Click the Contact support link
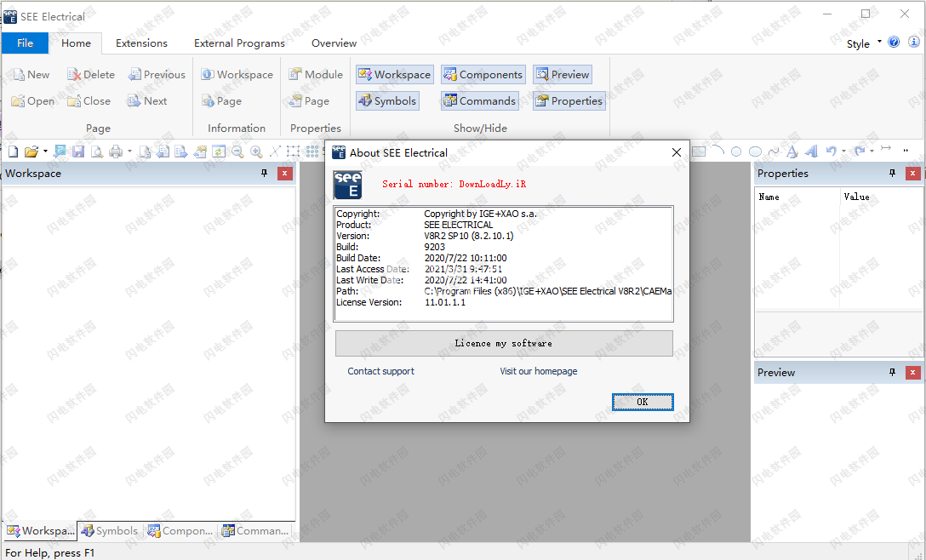Image resolution: width=926 pixels, height=560 pixels. point(381,371)
